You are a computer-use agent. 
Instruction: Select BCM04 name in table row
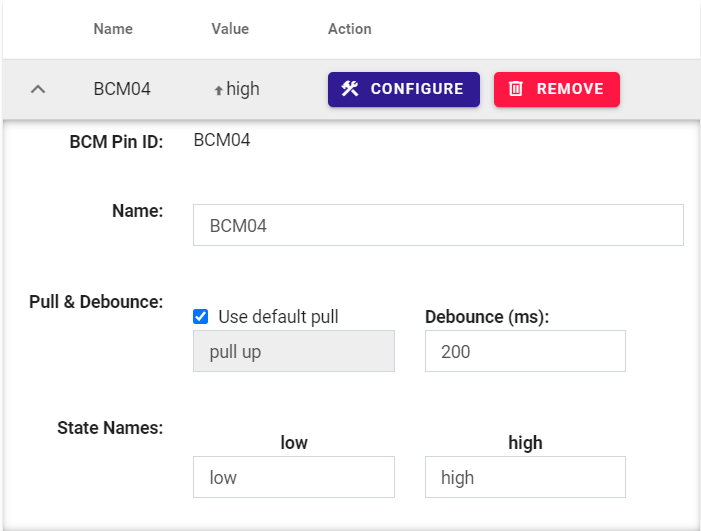click(122, 89)
